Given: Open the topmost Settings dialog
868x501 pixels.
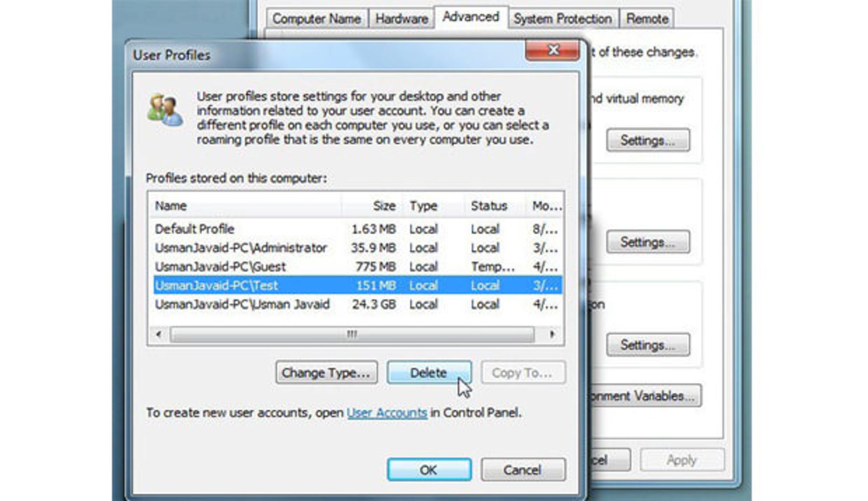Looking at the screenshot, I should click(x=648, y=140).
